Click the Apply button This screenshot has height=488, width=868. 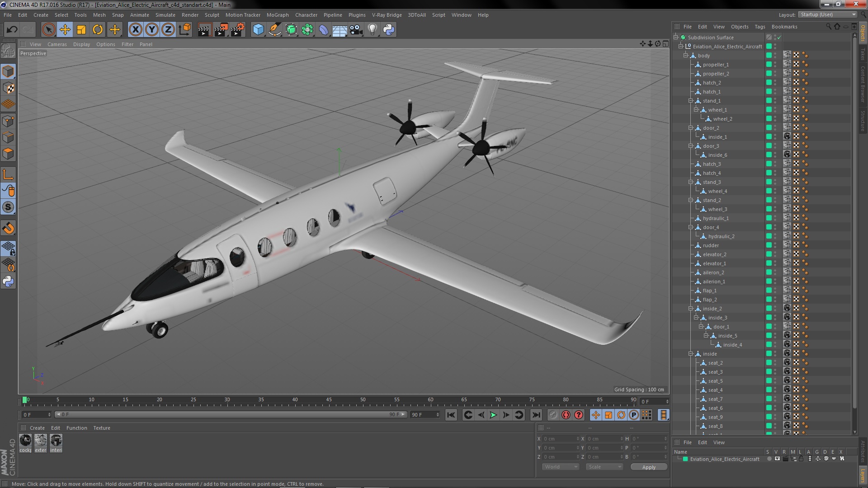pyautogui.click(x=649, y=467)
